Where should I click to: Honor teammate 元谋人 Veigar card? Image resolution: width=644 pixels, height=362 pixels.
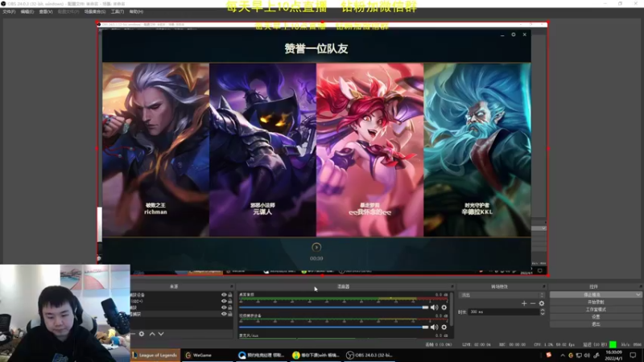point(262,150)
